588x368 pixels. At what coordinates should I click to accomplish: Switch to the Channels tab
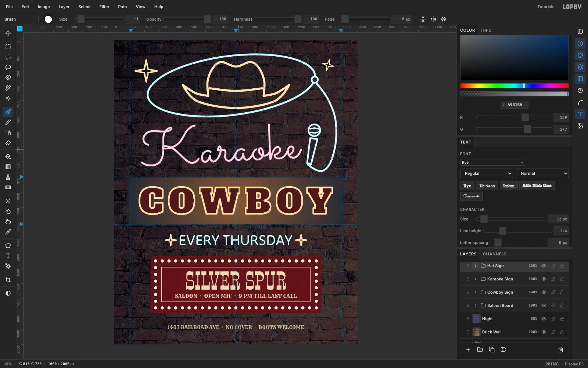pos(495,254)
